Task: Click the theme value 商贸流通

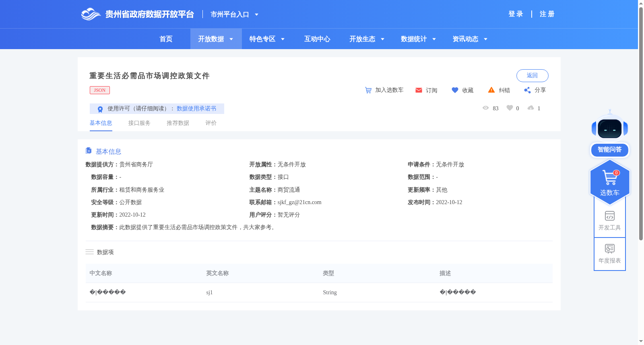Action: (x=289, y=190)
